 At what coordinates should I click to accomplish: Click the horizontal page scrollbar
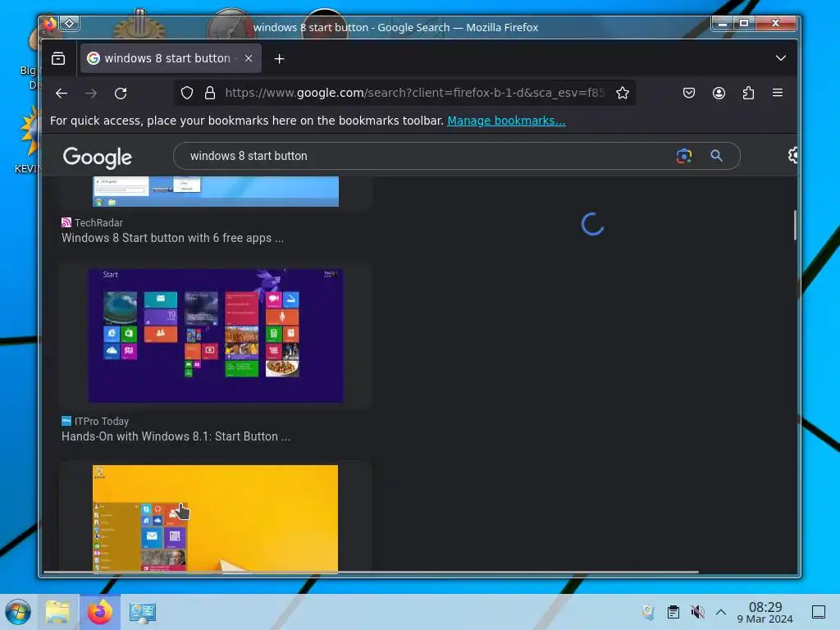coord(371,572)
